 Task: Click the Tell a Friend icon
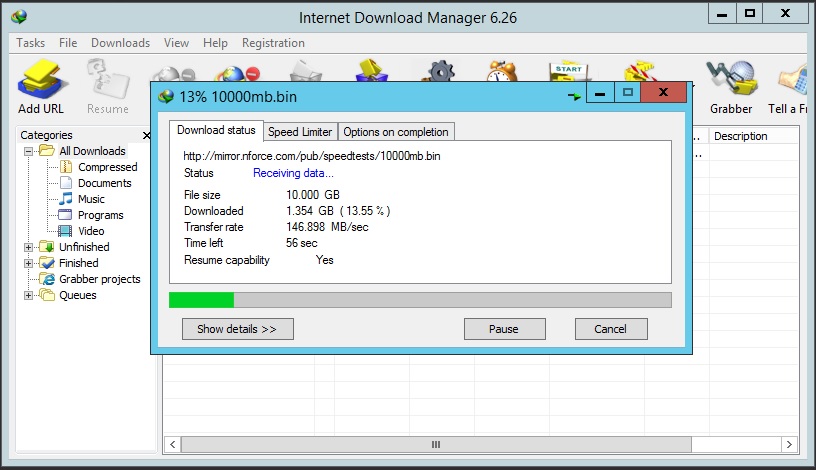[x=793, y=78]
